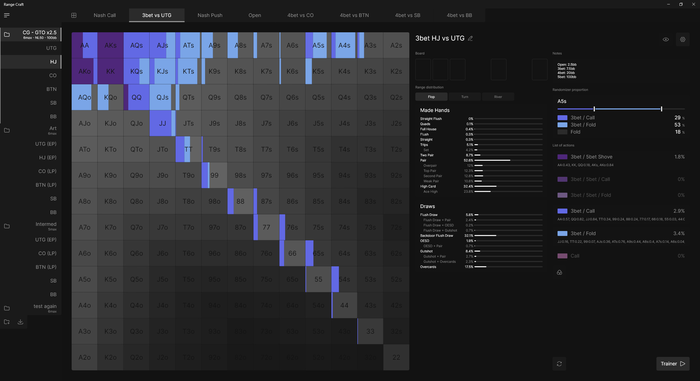The image size is (700, 381).
Task: Click add folder icon at sidebar bottom
Action: click(7, 322)
